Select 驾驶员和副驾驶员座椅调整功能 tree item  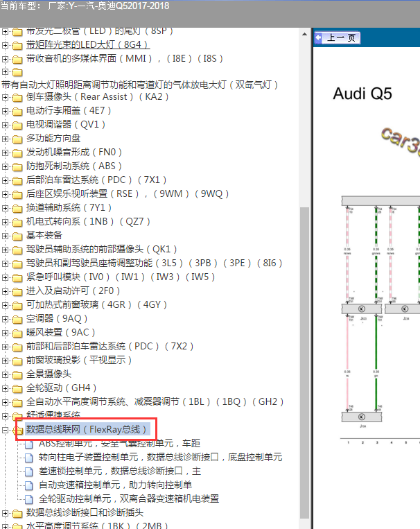point(154,263)
